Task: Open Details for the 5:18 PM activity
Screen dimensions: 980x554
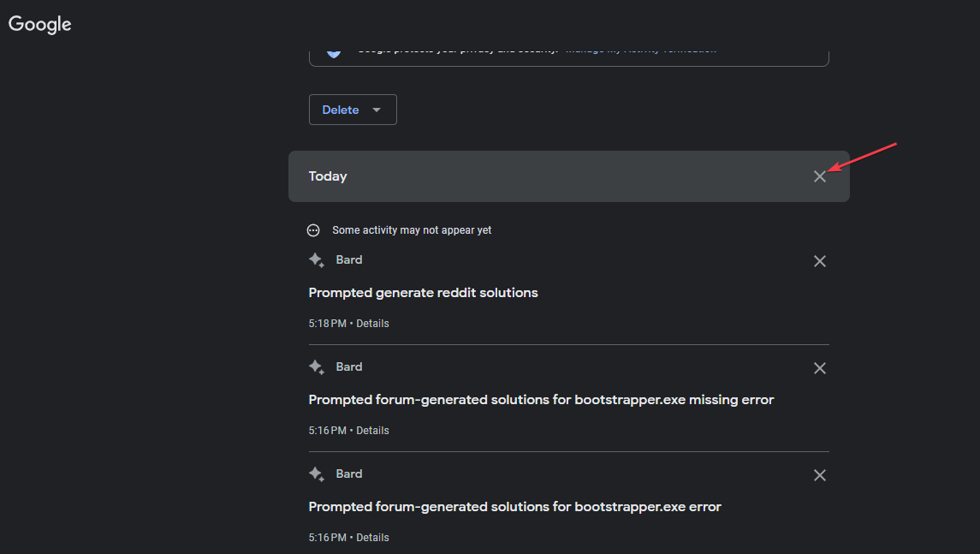Action: point(372,324)
